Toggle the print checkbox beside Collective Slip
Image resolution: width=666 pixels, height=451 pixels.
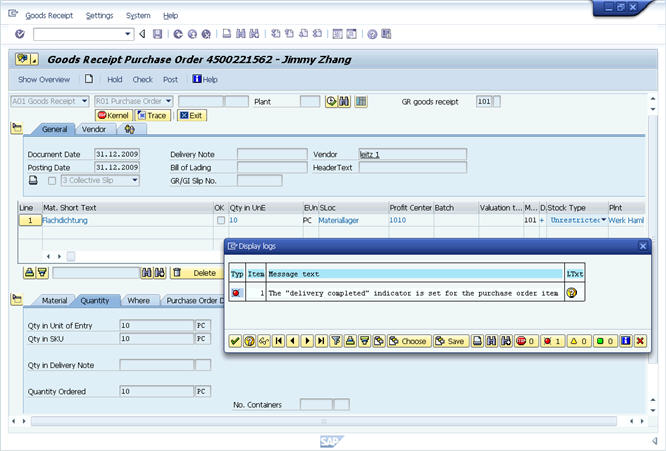(52, 180)
